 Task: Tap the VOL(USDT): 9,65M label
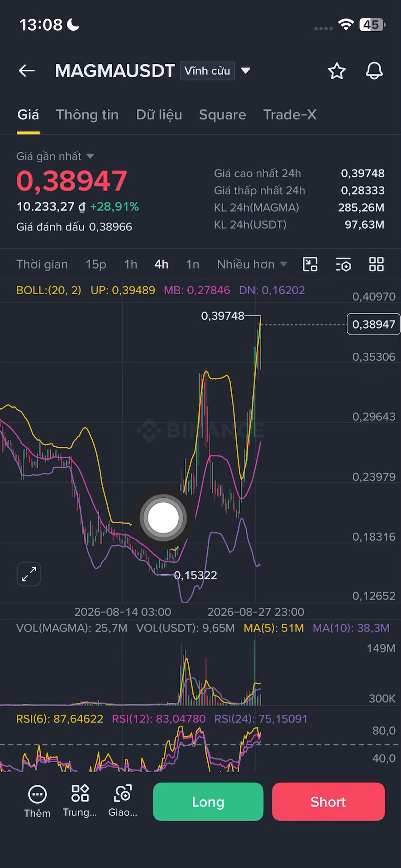pyautogui.click(x=186, y=627)
